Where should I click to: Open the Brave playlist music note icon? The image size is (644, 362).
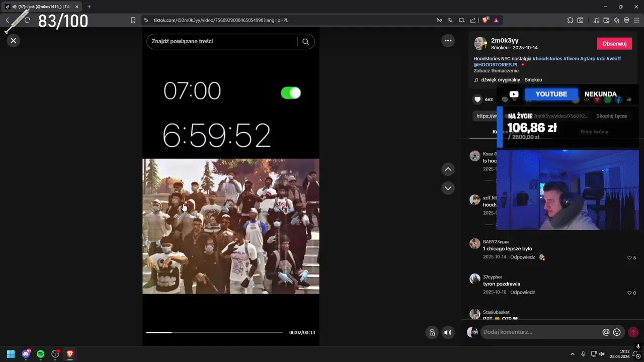click(596, 20)
